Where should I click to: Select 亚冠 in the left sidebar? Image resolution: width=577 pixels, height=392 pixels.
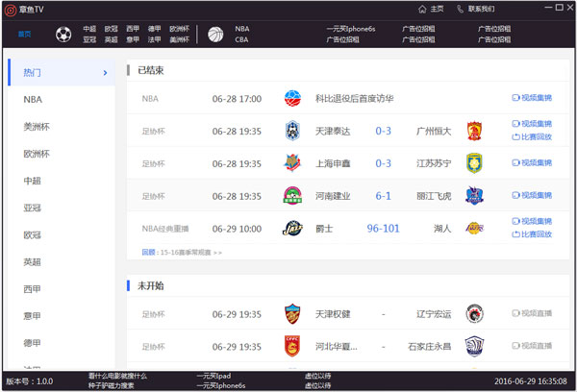coord(32,208)
